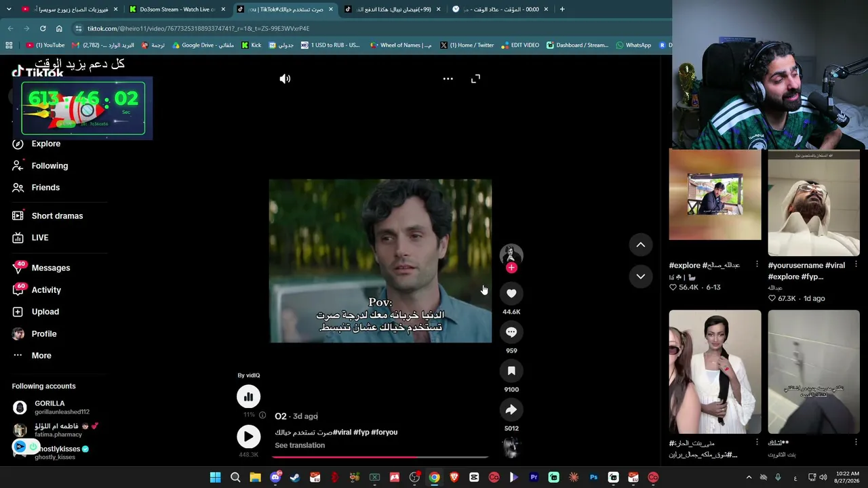Screen dimensions: 868x488
Task: Open the Windows Start menu
Action: [215, 477]
